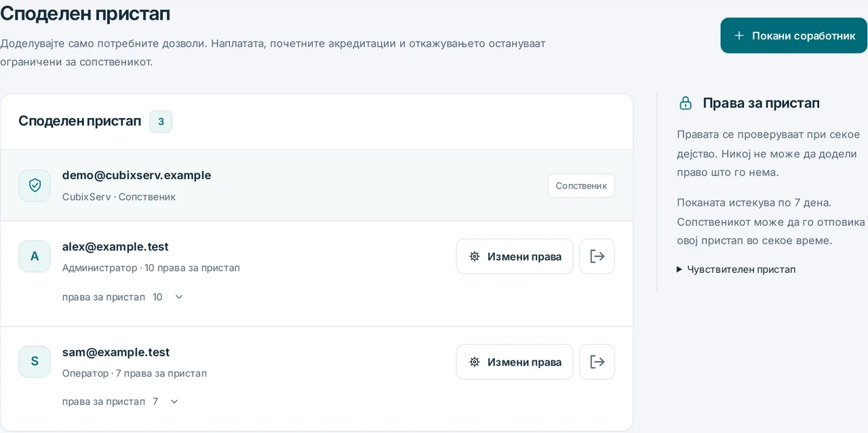The height and width of the screenshot is (433, 868).
Task: Revoke access with alex@example.test's exit icon
Action: [x=597, y=257]
